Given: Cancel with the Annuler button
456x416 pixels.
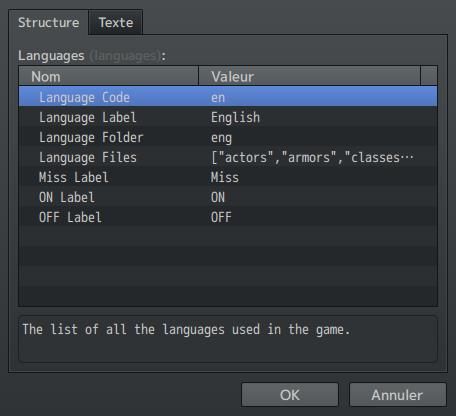Looking at the screenshot, I should pos(397,395).
